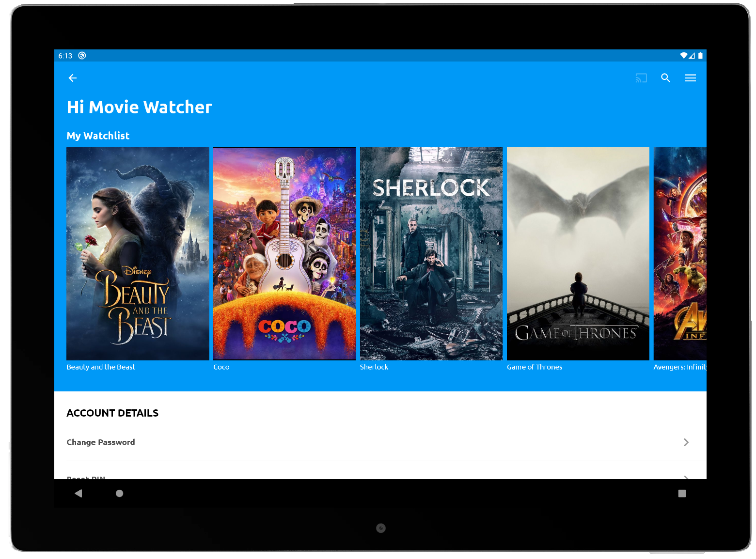This screenshot has height=559, width=756.
Task: Open search with the magnifier icon
Action: 665,78
